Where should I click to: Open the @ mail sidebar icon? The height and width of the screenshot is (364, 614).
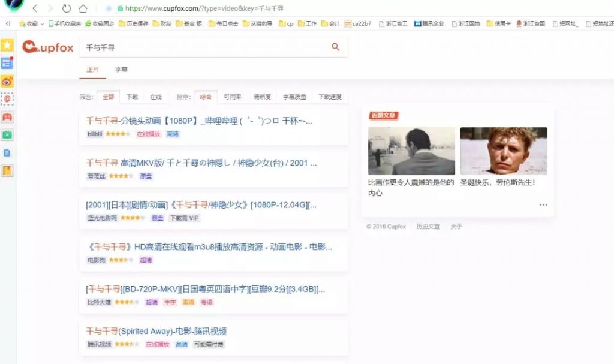click(7, 99)
